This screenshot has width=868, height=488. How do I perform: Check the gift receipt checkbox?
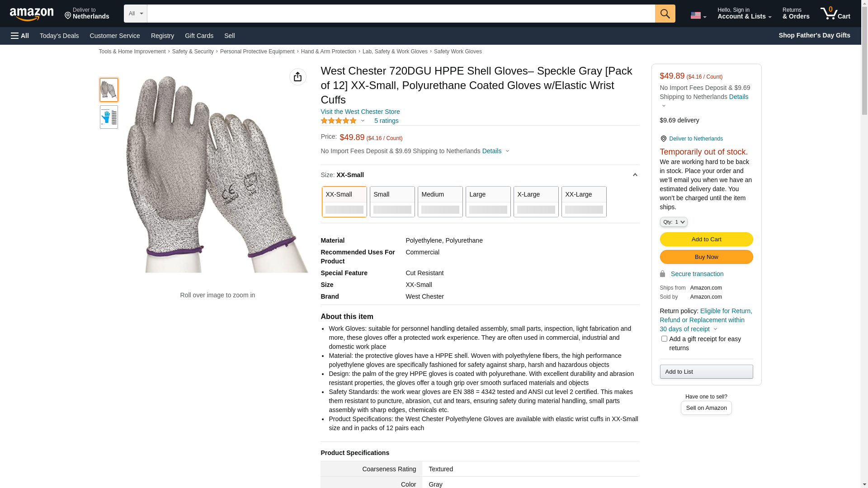[664, 339]
